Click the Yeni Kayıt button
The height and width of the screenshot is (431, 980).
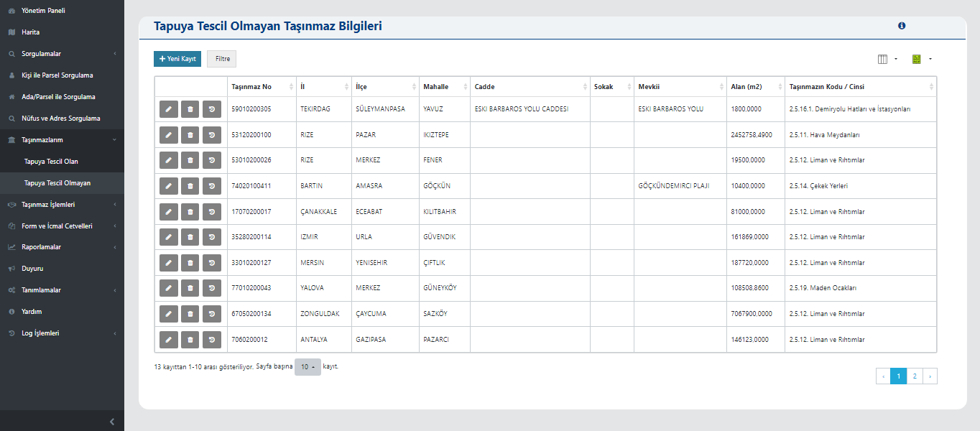click(177, 59)
